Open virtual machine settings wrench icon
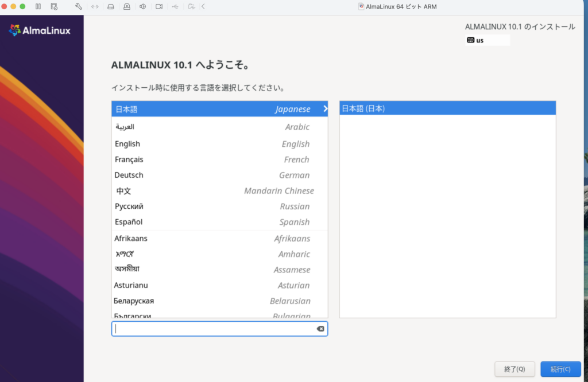The height and width of the screenshot is (382, 588). (78, 6)
